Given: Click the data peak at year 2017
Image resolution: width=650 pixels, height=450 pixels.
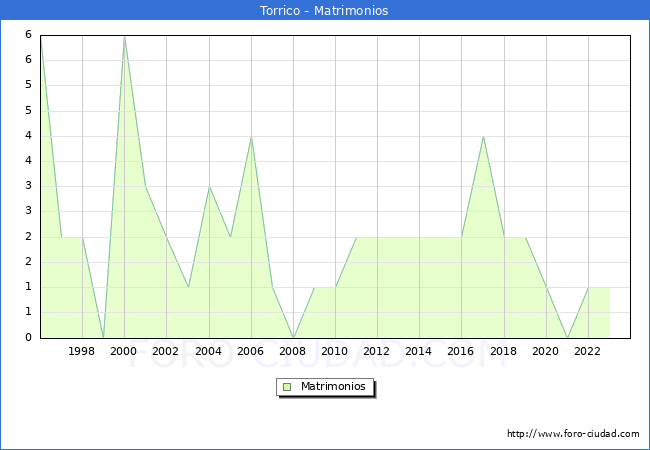Looking at the screenshot, I should point(483,137).
